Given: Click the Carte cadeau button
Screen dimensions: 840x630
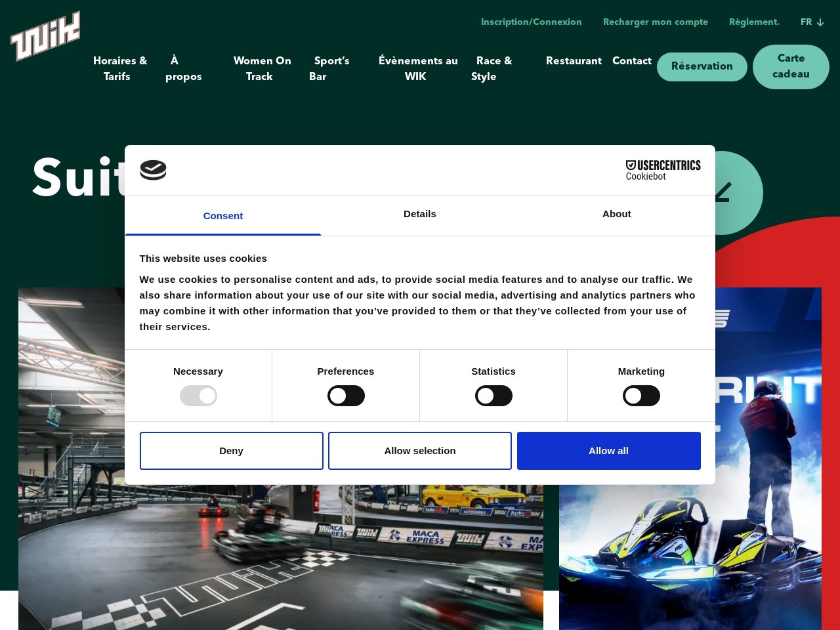Looking at the screenshot, I should tap(791, 66).
